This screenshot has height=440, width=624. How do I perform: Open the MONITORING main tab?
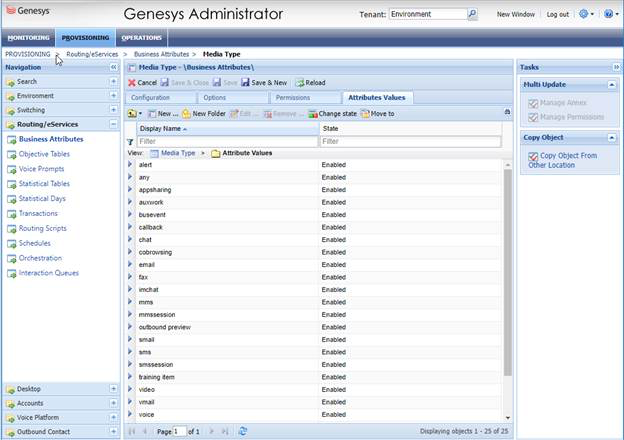click(x=28, y=37)
